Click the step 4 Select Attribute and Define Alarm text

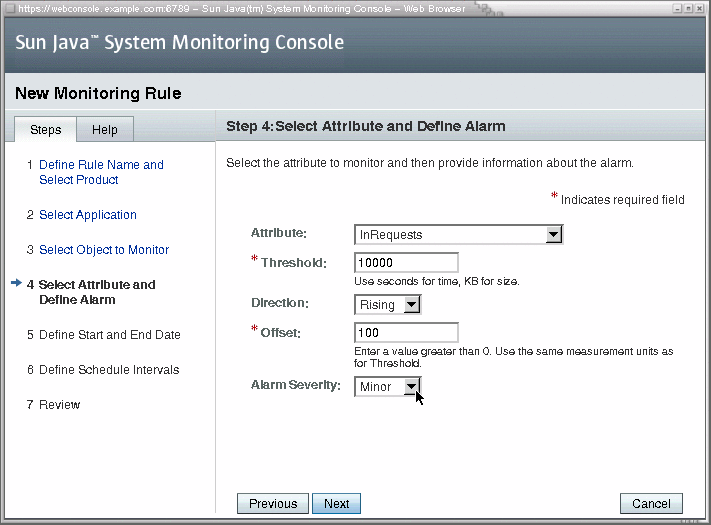pos(97,292)
